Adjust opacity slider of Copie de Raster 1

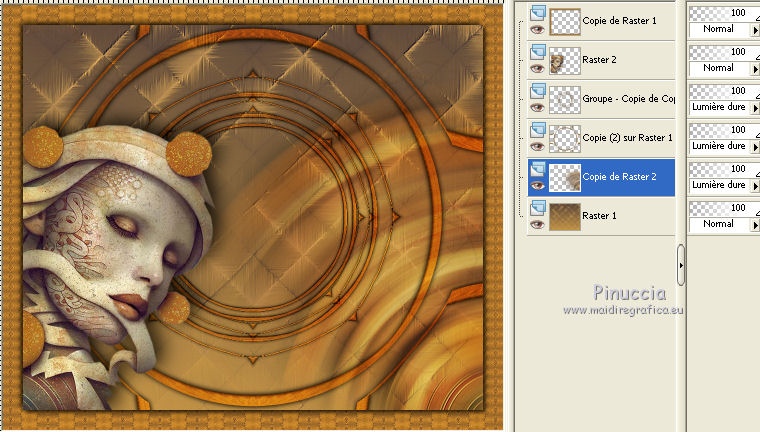click(724, 13)
